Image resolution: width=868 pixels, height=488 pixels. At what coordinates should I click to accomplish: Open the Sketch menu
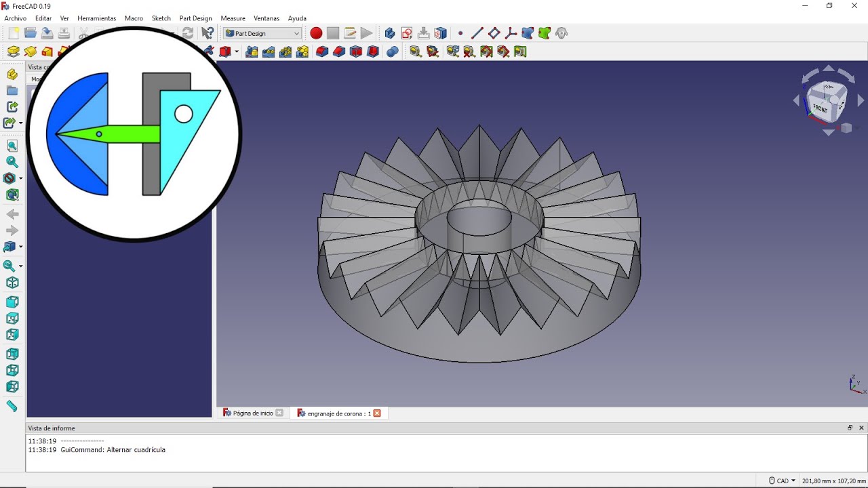[161, 18]
